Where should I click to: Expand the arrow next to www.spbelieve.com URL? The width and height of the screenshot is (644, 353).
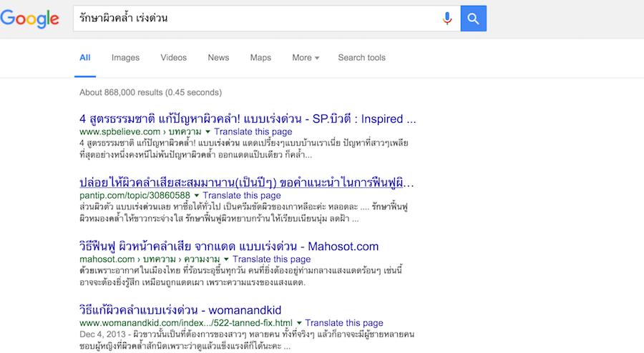[x=208, y=131]
